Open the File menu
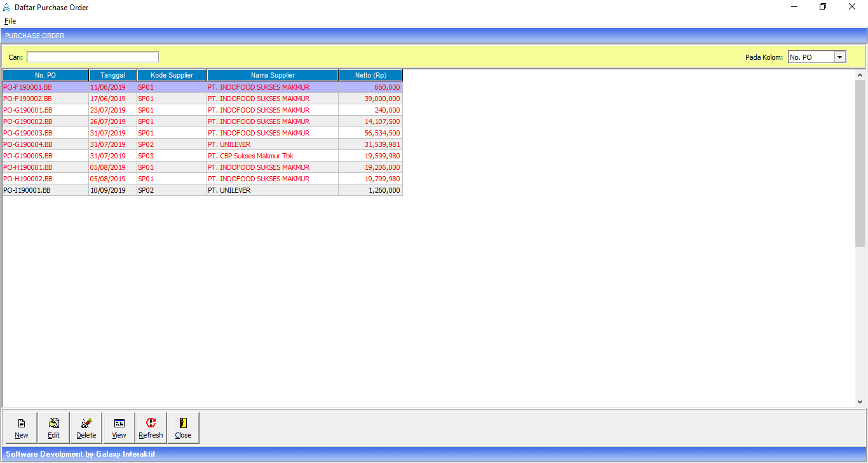This screenshot has height=463, width=868. click(10, 21)
